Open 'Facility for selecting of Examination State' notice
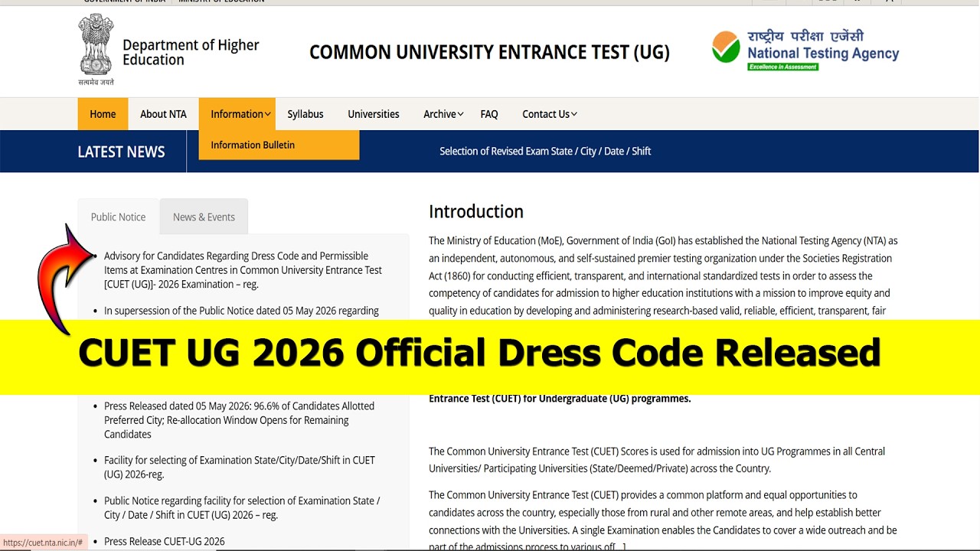980x551 pixels. (240, 467)
